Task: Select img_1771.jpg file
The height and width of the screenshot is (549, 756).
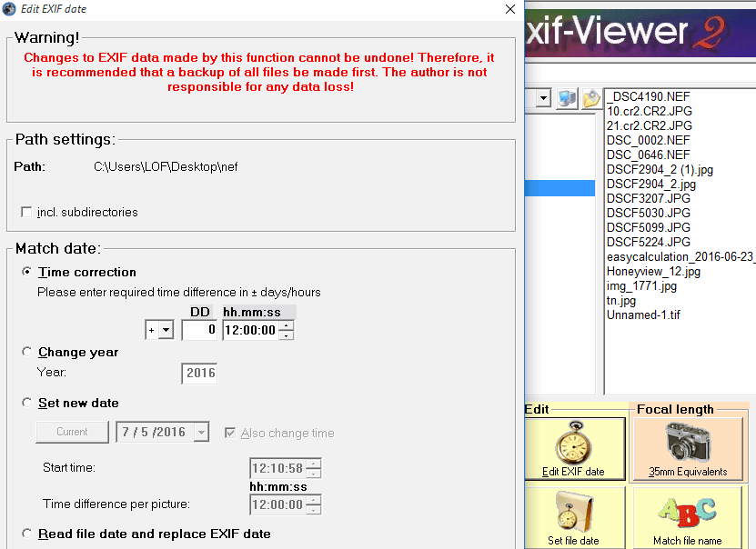Action: pos(641,286)
